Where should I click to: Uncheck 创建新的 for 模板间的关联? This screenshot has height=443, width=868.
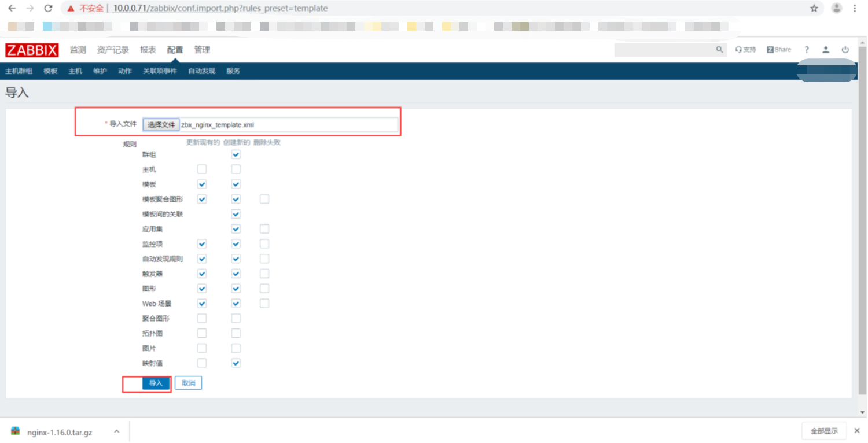(x=236, y=214)
